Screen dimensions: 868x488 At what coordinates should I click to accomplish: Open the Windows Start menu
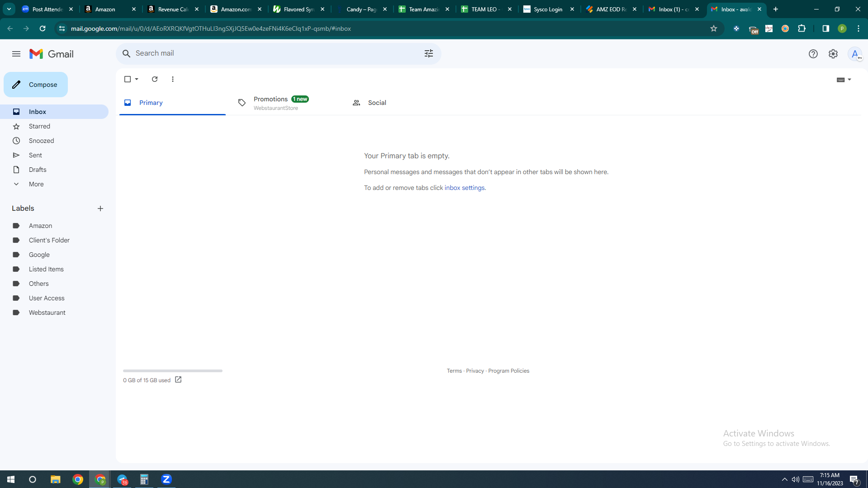click(11, 479)
